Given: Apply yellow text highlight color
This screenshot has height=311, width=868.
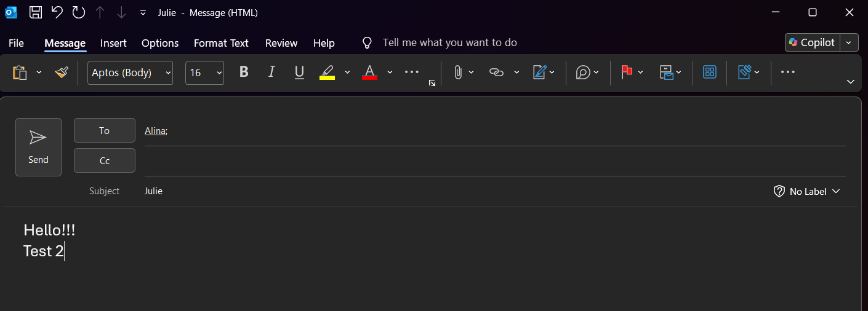Looking at the screenshot, I should 327,73.
